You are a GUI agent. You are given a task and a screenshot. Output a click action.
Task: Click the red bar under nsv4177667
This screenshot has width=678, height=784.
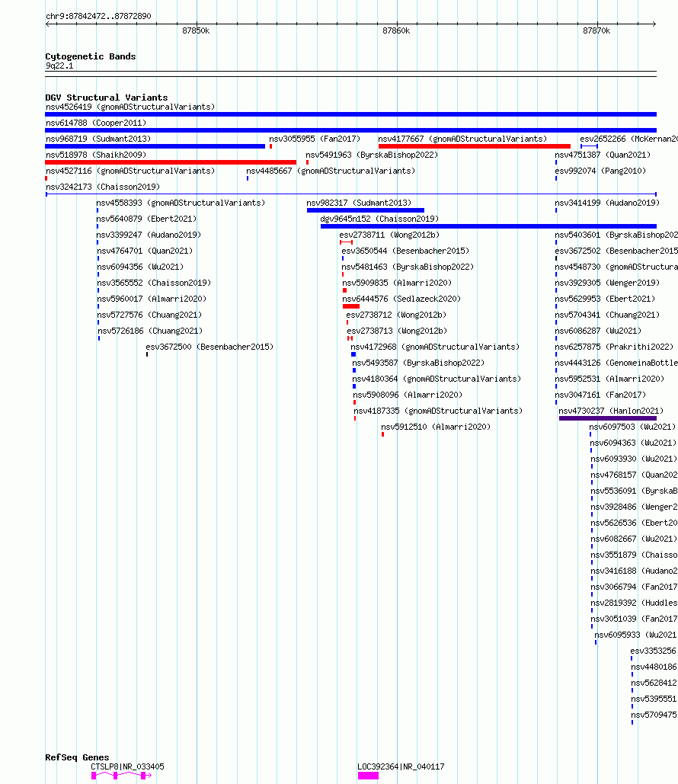tap(475, 146)
